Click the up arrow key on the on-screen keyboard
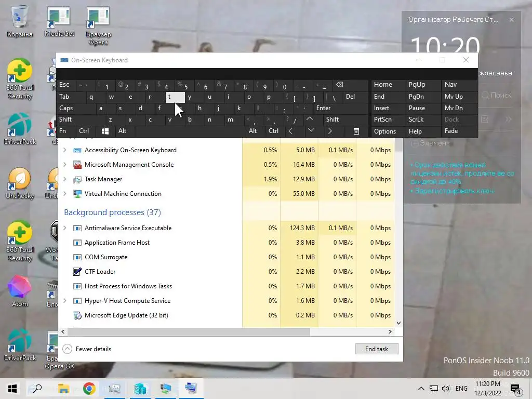 point(310,119)
